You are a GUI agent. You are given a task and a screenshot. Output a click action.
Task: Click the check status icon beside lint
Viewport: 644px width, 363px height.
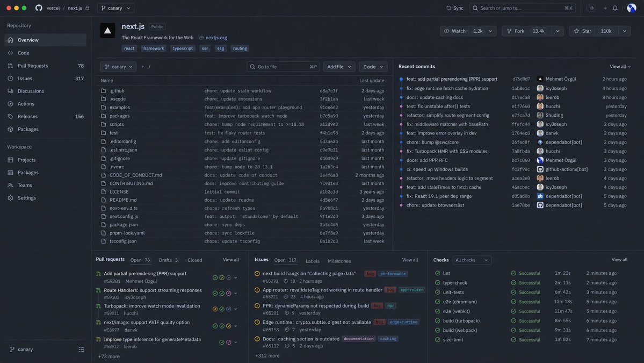pyautogui.click(x=437, y=273)
